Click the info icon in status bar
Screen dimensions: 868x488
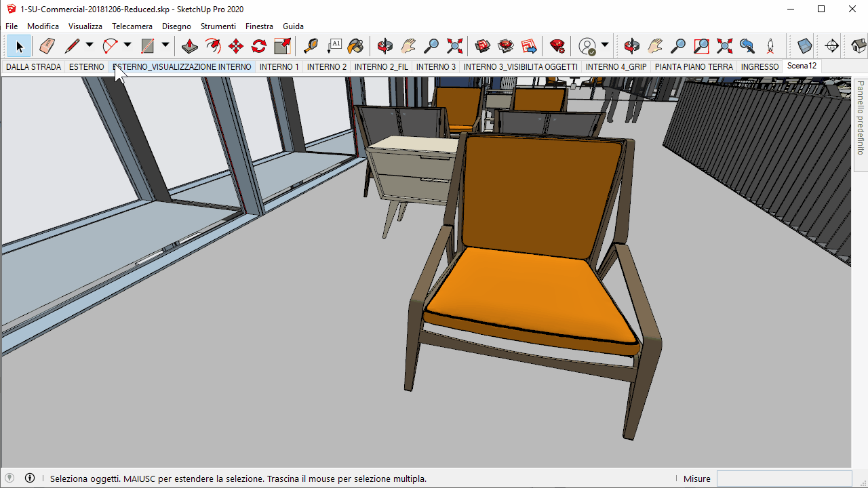click(x=30, y=478)
